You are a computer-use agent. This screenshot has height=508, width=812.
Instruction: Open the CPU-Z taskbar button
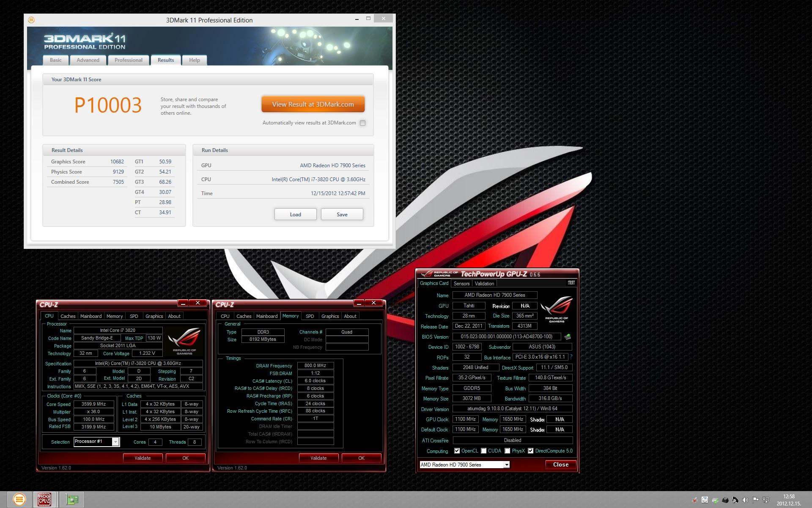click(44, 500)
